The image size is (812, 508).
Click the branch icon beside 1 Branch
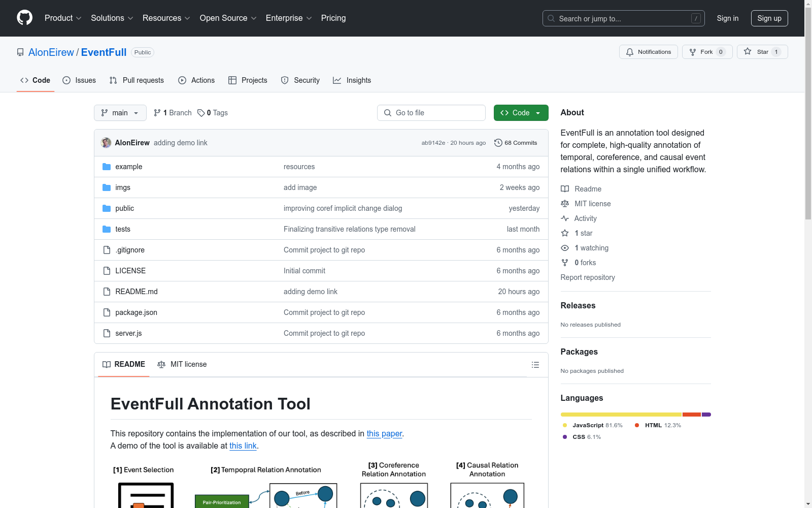pos(157,113)
